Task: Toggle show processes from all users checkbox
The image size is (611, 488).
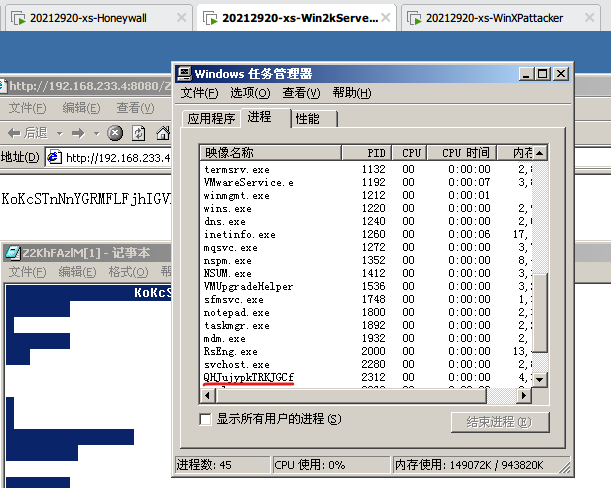Action: (205, 419)
